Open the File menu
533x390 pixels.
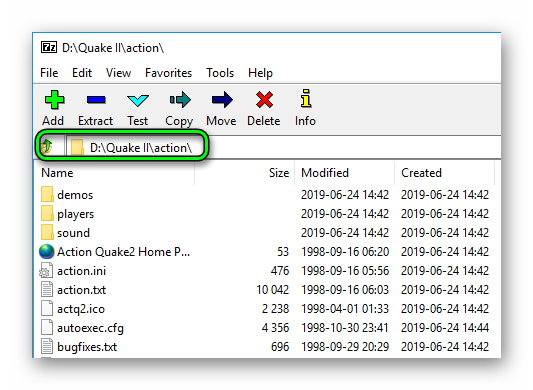coord(49,73)
